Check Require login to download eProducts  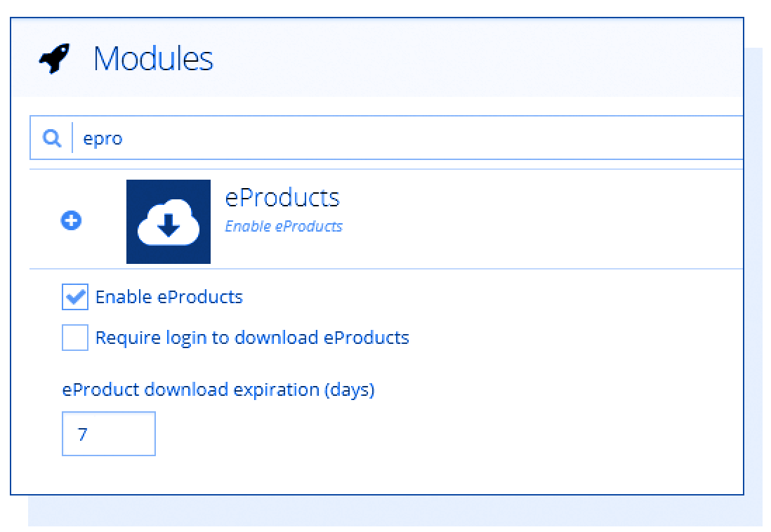click(74, 337)
